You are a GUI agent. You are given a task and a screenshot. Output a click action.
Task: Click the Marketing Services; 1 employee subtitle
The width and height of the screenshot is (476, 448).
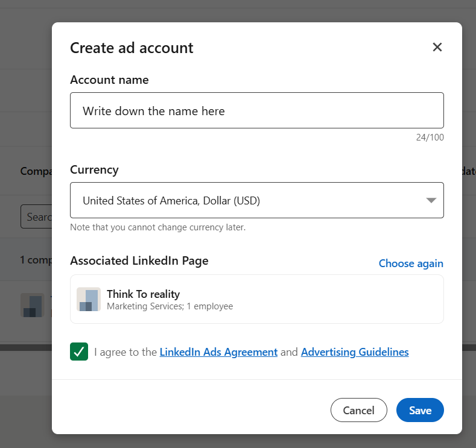coord(170,306)
